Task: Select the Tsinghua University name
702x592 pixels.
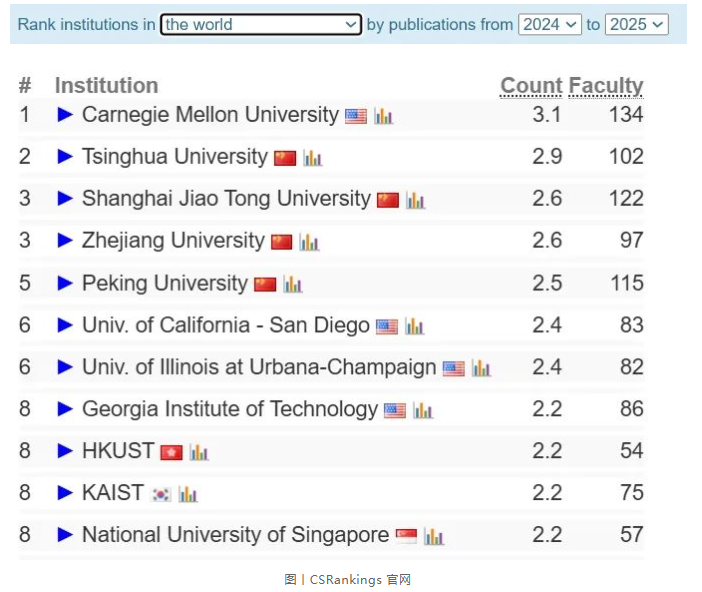Action: (x=175, y=157)
